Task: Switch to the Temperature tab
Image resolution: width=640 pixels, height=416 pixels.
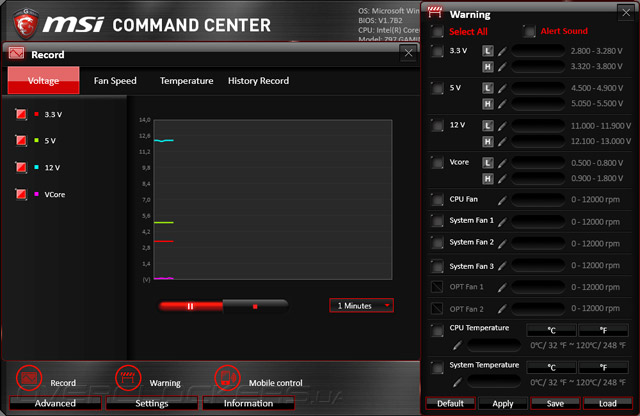Action: [x=187, y=81]
